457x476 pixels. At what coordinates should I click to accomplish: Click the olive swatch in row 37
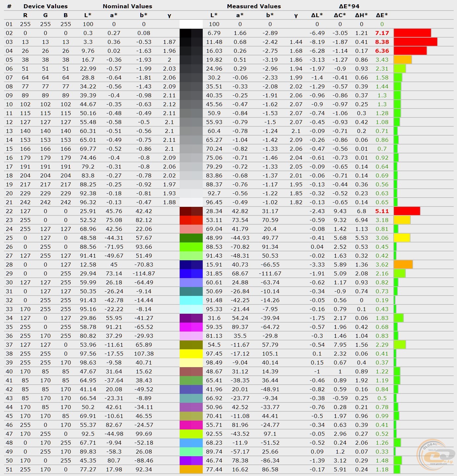click(191, 345)
